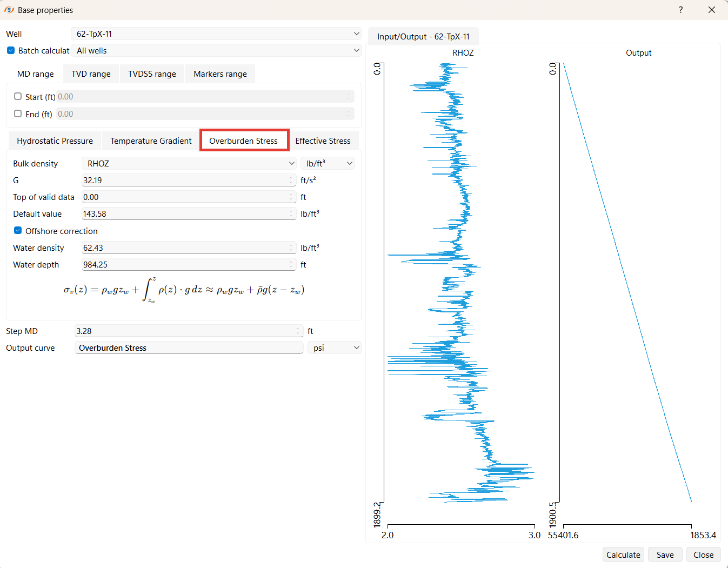This screenshot has height=568, width=728.
Task: Switch to the Hydrostatic Pressure tab
Action: (55, 141)
